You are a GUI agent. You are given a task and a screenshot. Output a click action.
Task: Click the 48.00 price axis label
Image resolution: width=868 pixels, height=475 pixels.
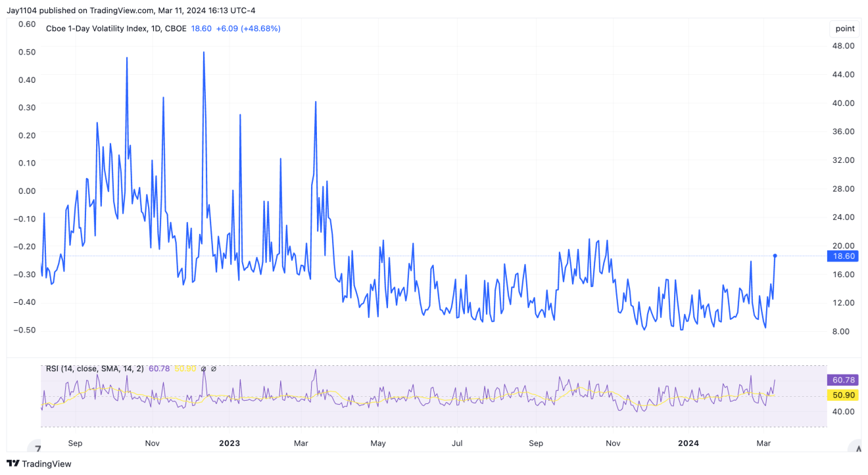[x=844, y=45]
